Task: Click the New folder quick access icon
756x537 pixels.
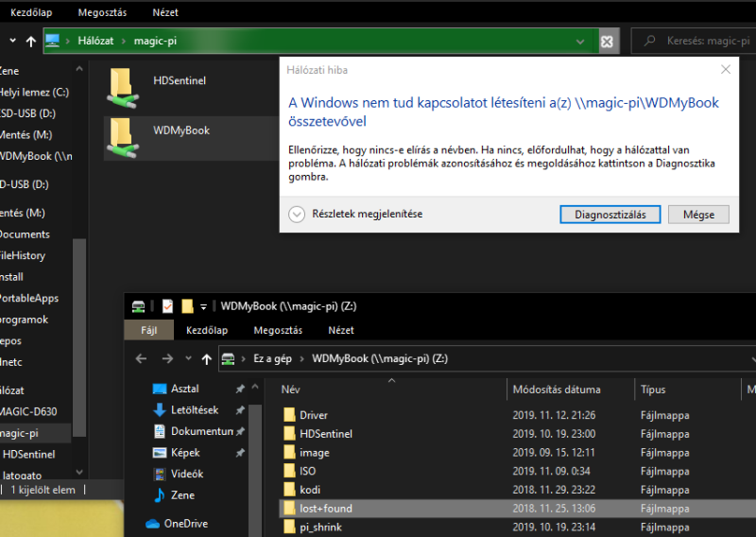Action: pyautogui.click(x=187, y=306)
